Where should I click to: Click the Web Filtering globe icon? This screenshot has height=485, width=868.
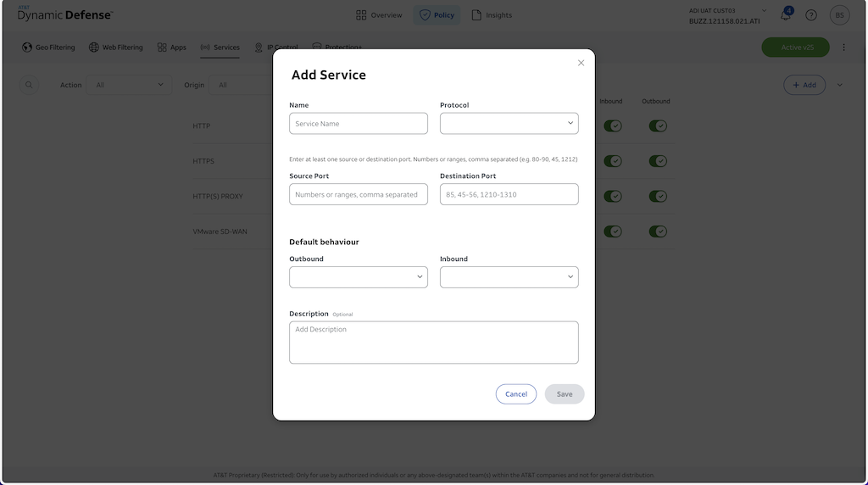pos(93,47)
